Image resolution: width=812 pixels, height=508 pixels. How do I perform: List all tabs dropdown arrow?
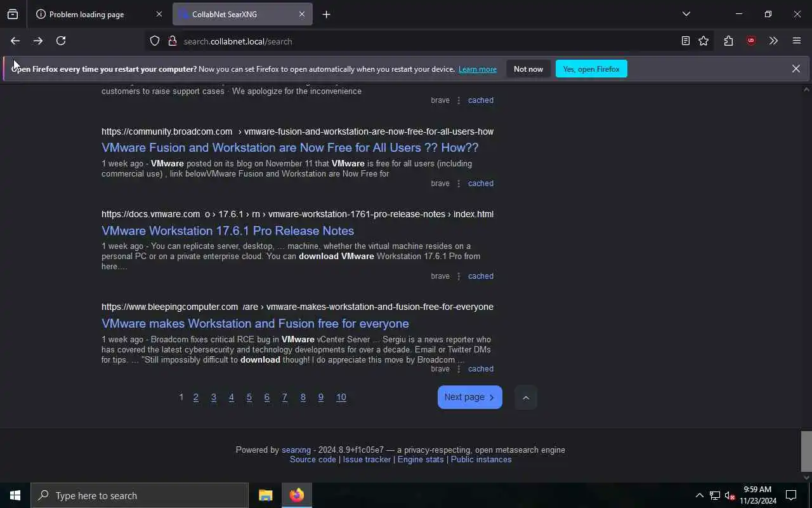pos(686,14)
